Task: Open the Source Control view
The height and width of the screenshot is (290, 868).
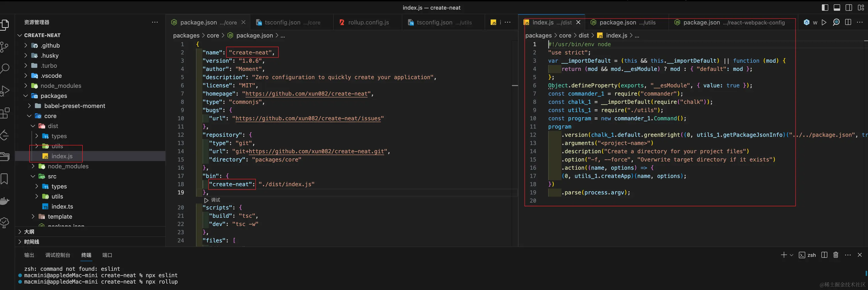Action: [4, 47]
